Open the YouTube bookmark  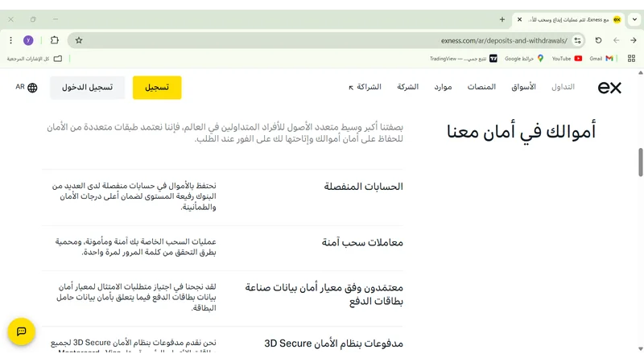coord(567,58)
